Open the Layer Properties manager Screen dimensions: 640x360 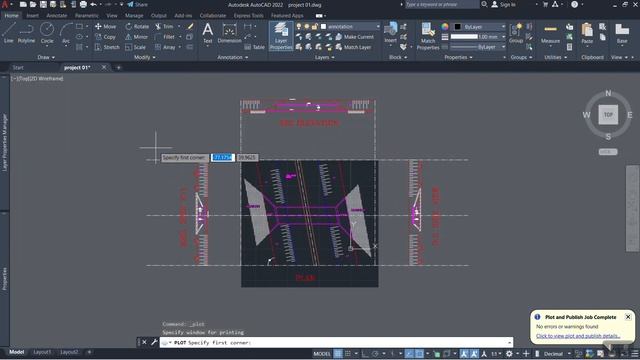281,36
